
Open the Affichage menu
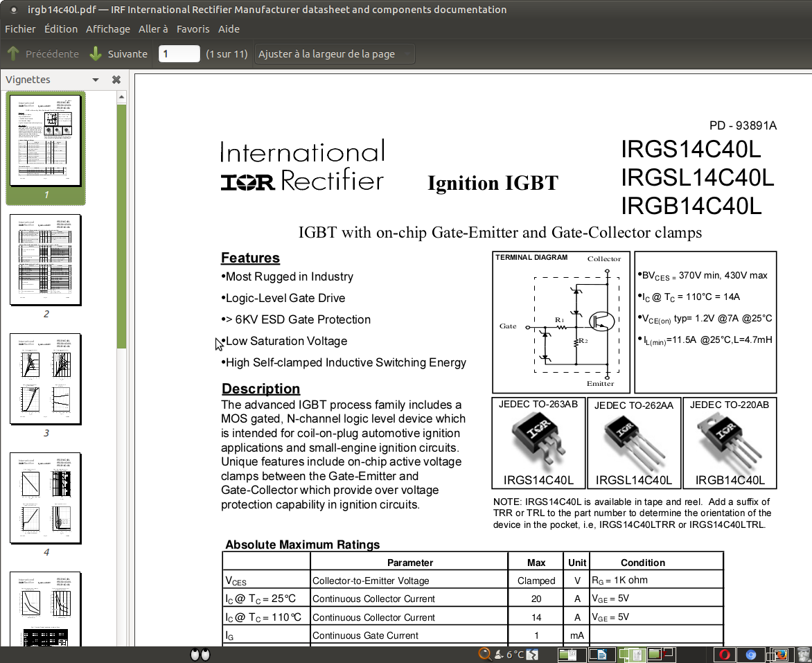tap(107, 29)
